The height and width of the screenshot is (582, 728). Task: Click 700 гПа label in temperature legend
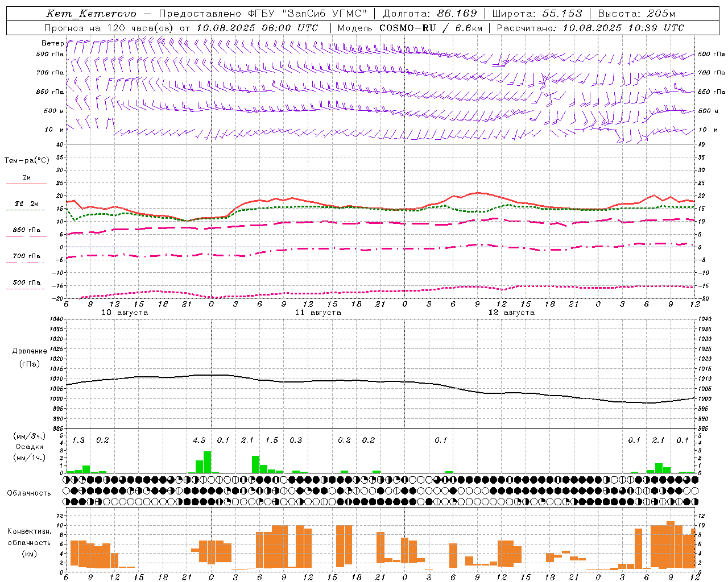click(x=27, y=256)
